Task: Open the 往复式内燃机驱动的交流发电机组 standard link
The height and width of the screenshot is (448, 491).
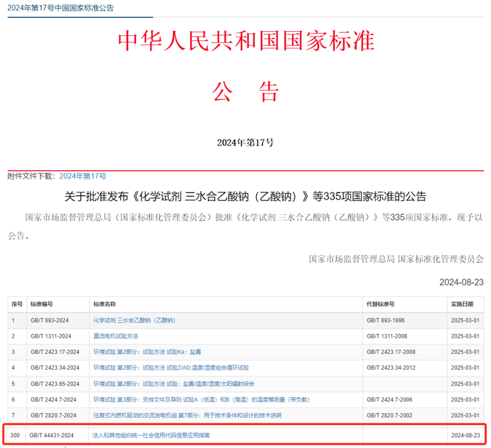Action: point(187,415)
